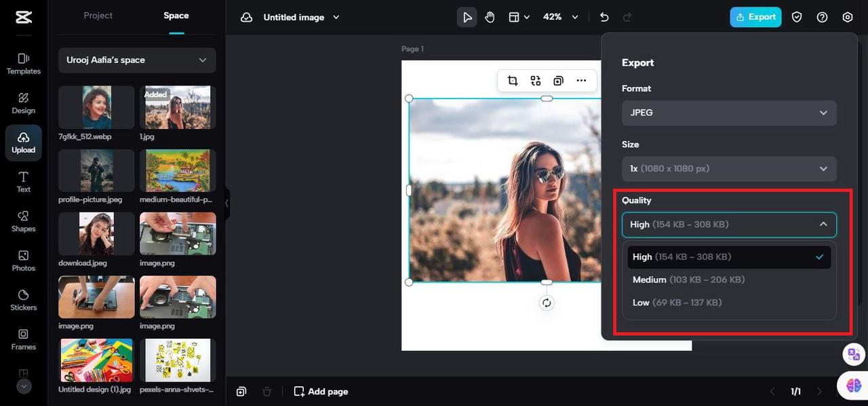The width and height of the screenshot is (868, 406).
Task: Select Low quality option
Action: 729,302
